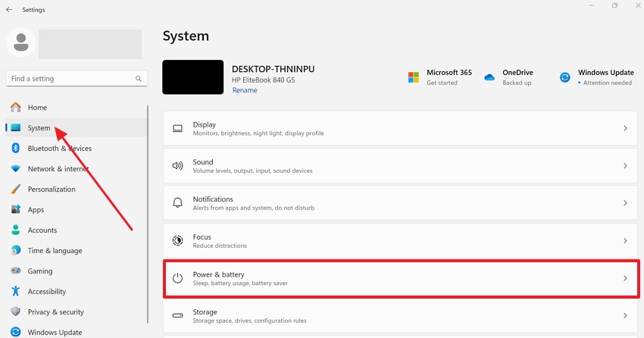Expand the Sound settings chevron
The width and height of the screenshot is (644, 338).
625,166
